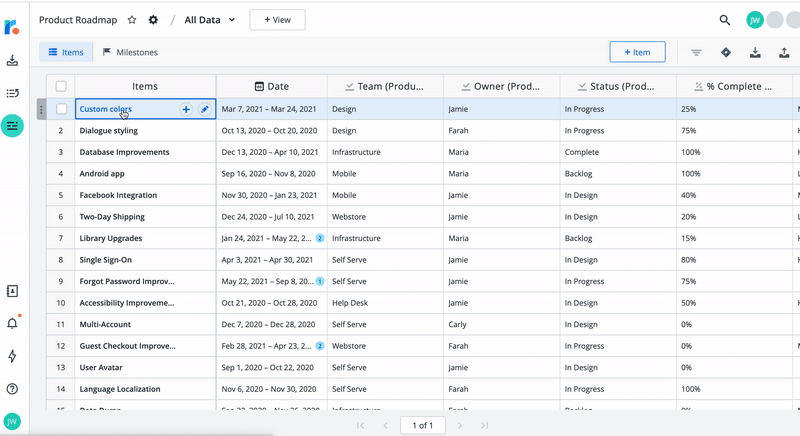Click the lightning bolt icon in sidebar

coord(12,356)
